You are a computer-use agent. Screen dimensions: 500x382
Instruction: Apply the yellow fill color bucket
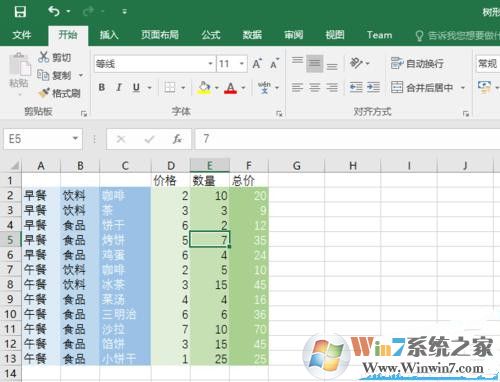pos(204,88)
